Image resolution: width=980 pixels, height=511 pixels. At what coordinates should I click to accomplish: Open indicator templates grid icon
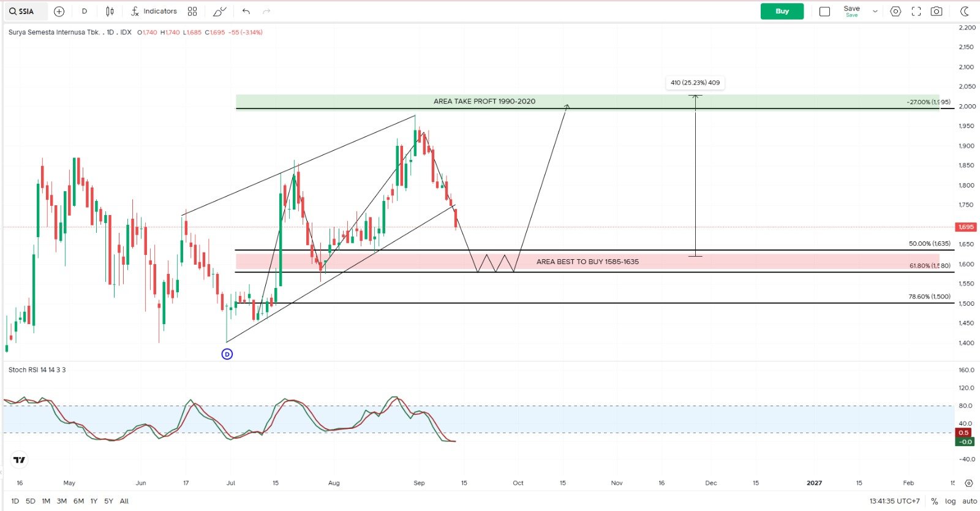192,11
